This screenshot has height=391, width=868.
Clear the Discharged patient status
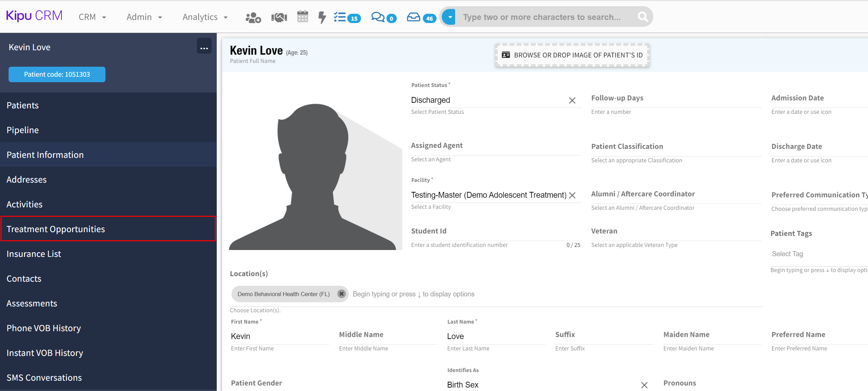point(572,100)
